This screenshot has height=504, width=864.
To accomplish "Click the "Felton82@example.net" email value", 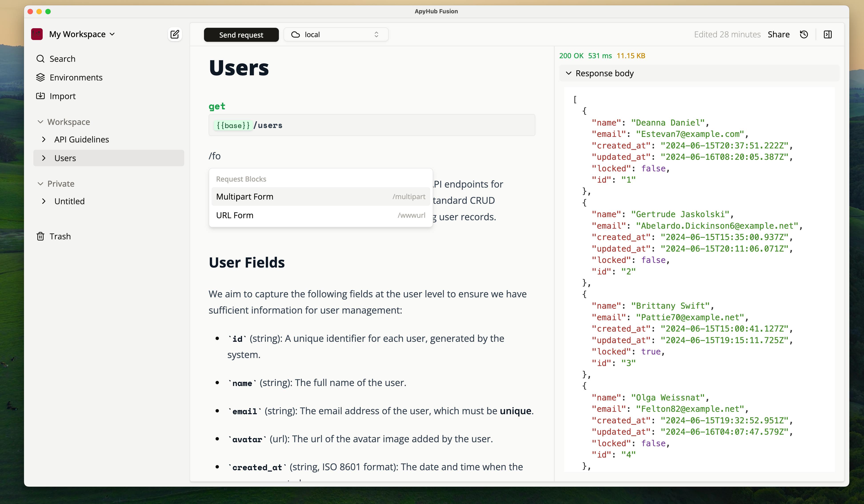I will [x=690, y=409].
